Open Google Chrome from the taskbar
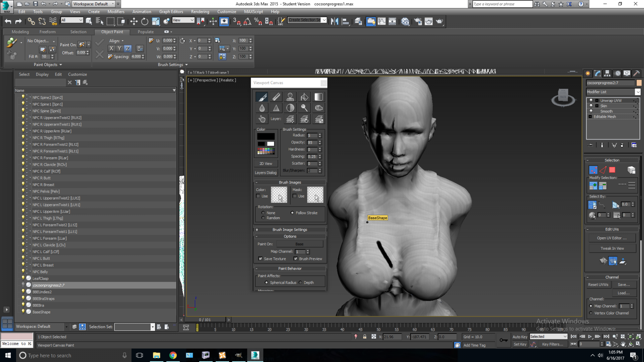The width and height of the screenshot is (644, 362). 173,355
